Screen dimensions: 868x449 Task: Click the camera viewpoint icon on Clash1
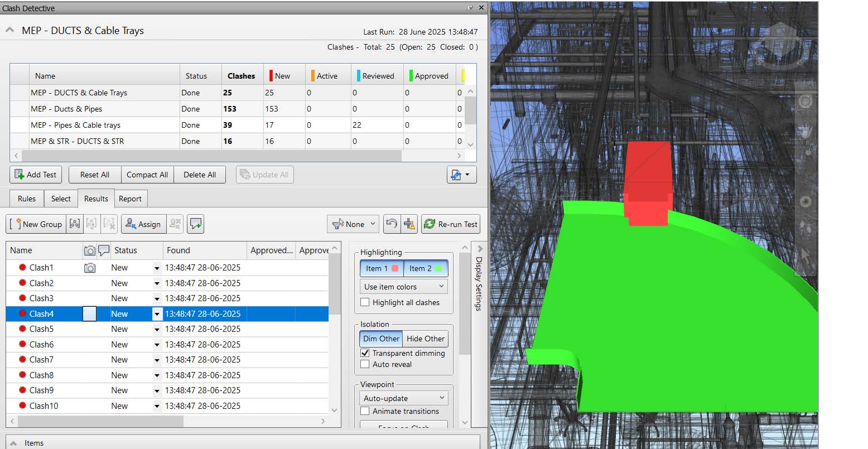(x=90, y=268)
